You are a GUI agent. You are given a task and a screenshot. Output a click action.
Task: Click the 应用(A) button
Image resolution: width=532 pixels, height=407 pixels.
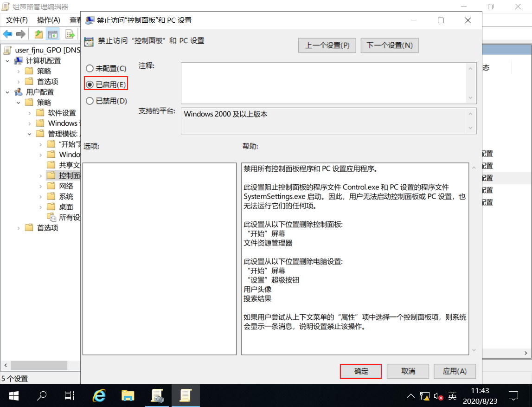455,371
